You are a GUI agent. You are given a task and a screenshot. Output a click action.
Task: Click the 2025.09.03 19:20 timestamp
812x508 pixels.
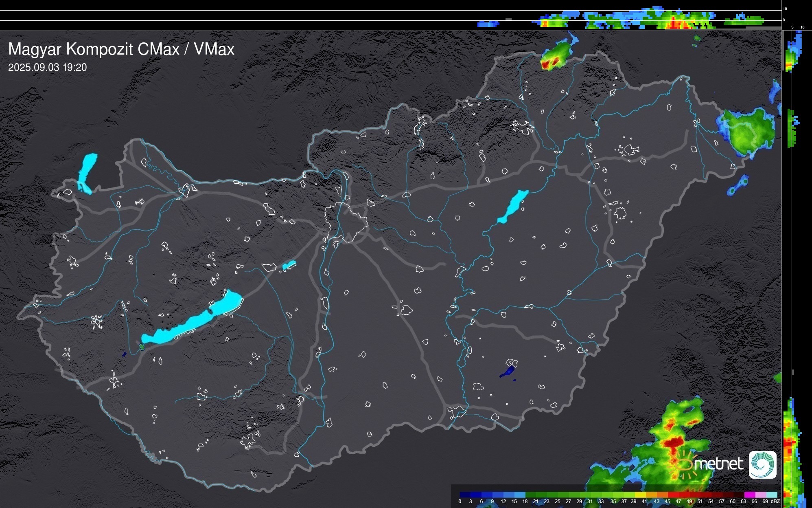pos(47,68)
